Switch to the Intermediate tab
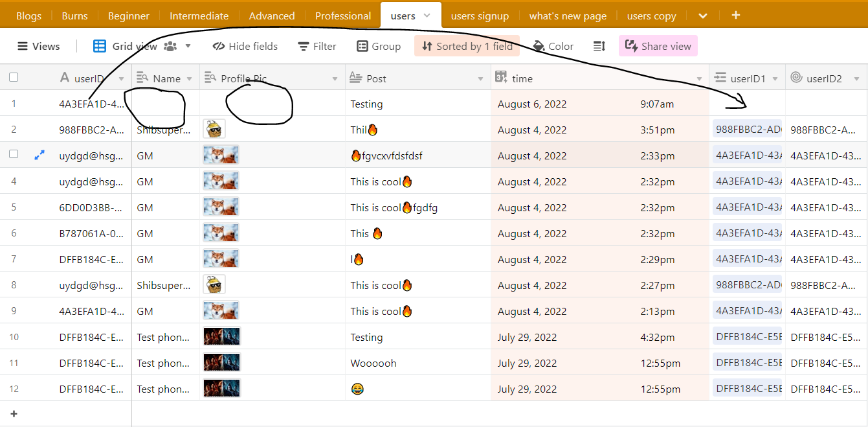Image resolution: width=868 pixels, height=427 pixels. point(199,16)
